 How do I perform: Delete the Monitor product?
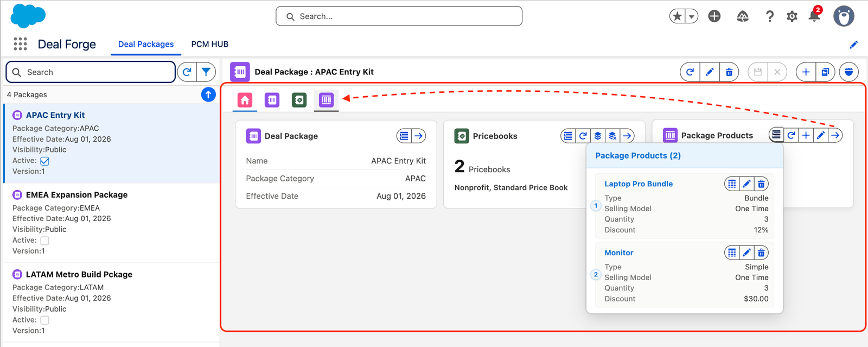[761, 253]
